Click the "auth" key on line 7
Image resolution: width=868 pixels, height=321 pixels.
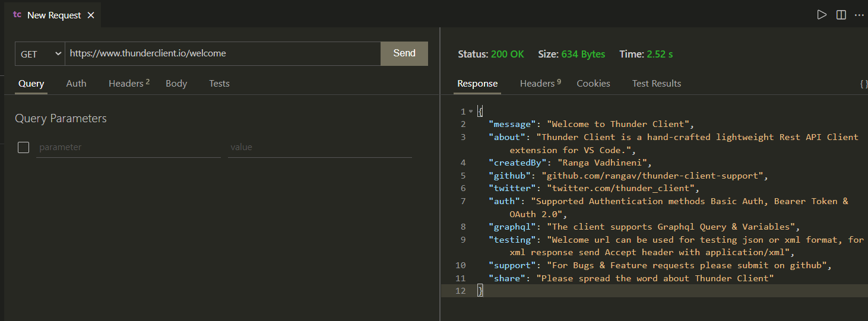(x=504, y=201)
